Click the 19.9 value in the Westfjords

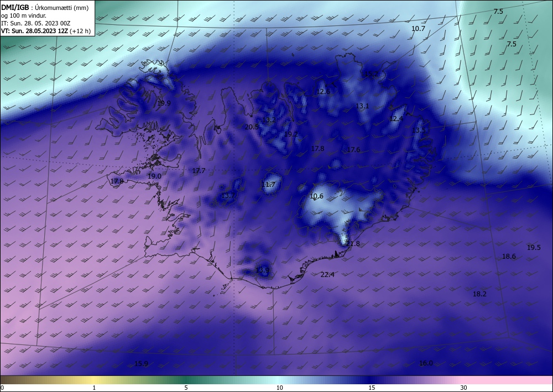pos(164,103)
